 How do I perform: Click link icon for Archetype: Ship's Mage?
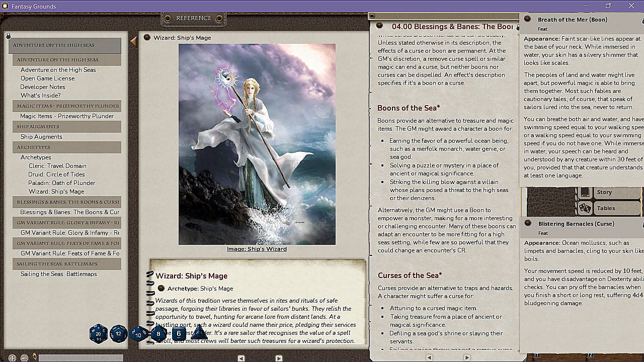(161, 288)
